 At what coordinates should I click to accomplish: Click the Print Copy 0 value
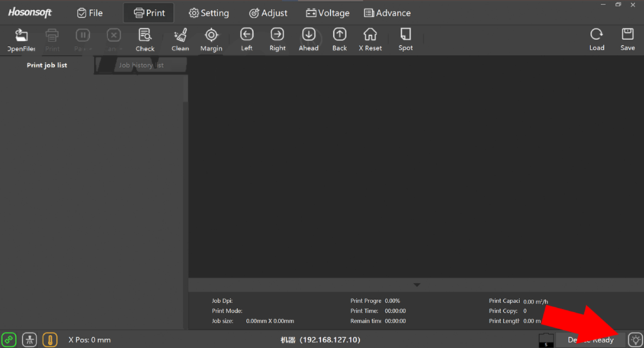pyautogui.click(x=525, y=311)
